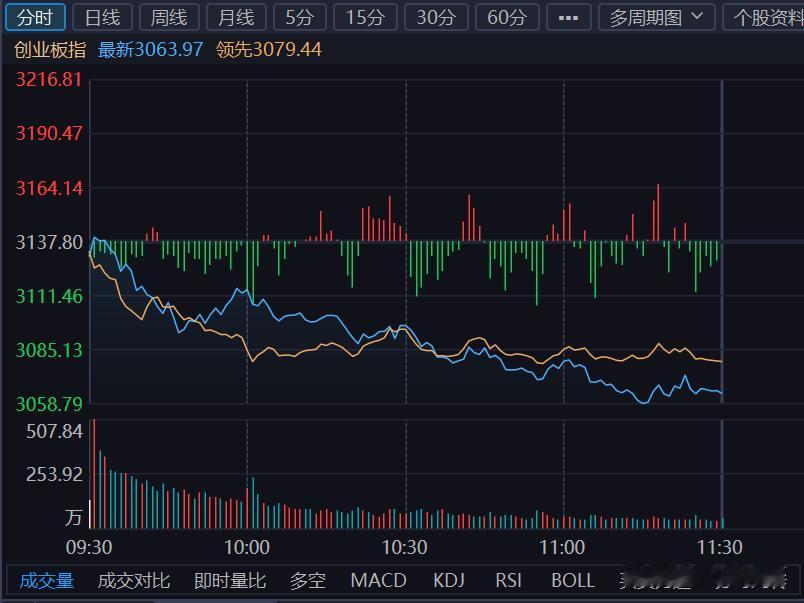
Task: Open the 多周期图 dropdown
Action: tap(646, 16)
